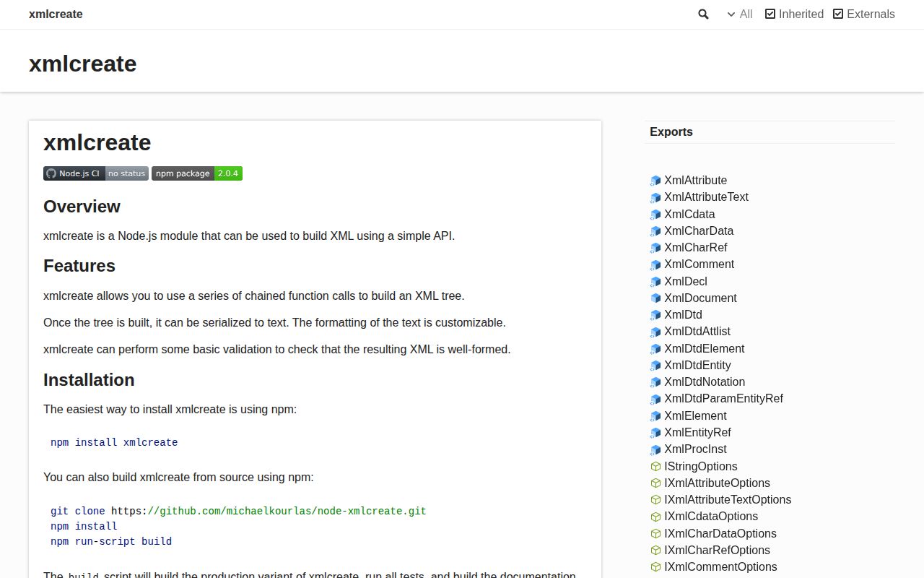Click the interface icon beside IXmlCommentOptions
The width and height of the screenshot is (924, 578).
655,567
